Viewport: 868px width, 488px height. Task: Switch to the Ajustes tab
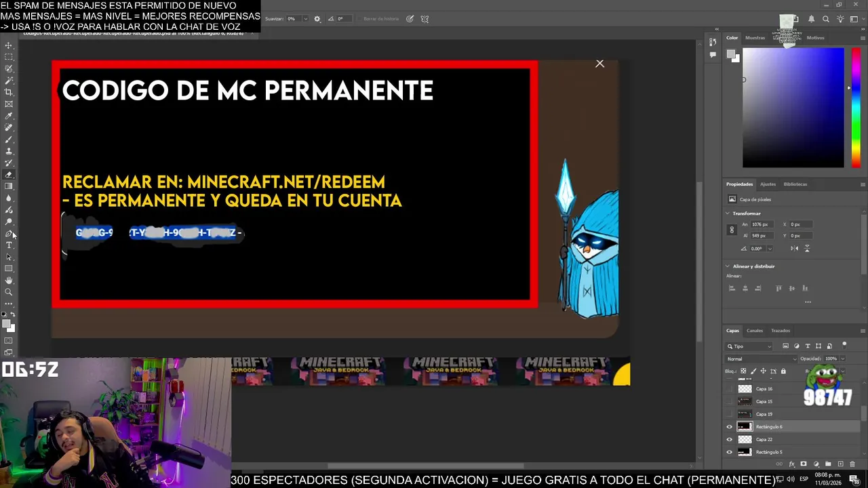click(x=768, y=184)
